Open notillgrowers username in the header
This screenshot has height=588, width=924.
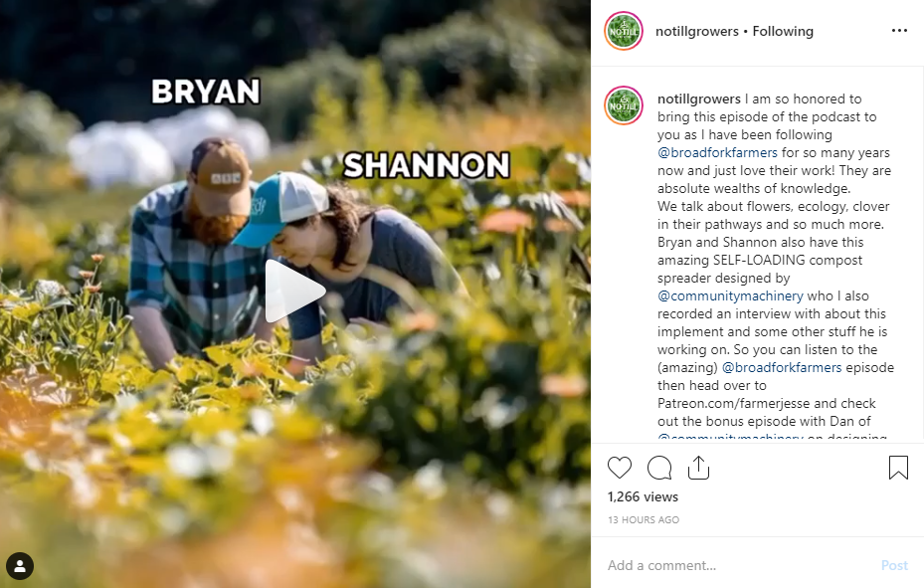coord(697,31)
